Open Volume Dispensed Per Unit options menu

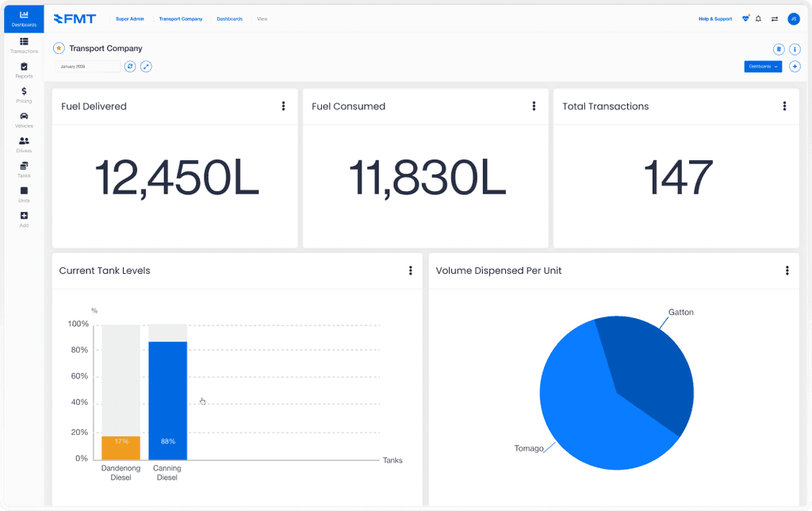[x=787, y=271]
